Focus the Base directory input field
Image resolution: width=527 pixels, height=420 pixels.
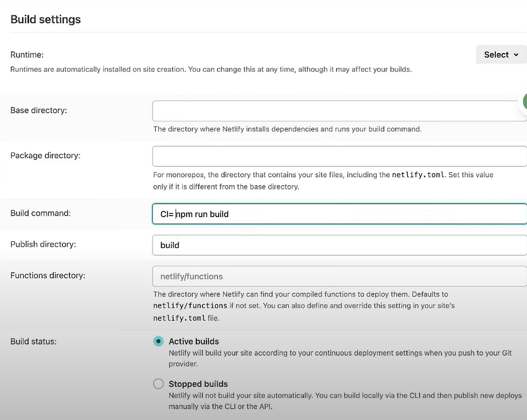[x=338, y=111]
